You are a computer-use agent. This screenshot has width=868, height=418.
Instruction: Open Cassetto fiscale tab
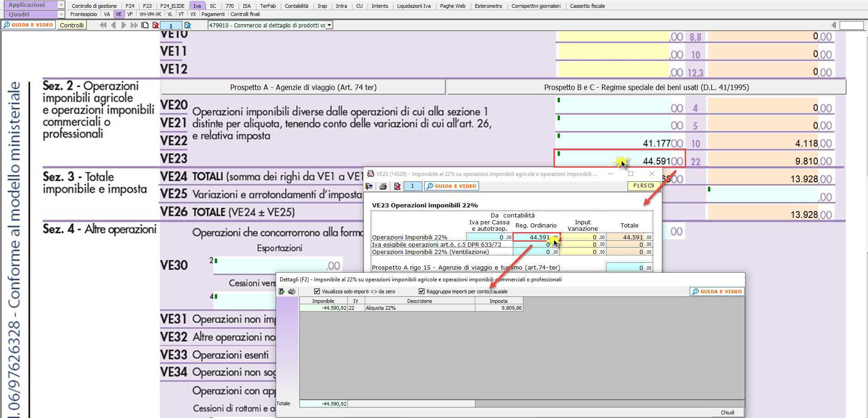(x=587, y=6)
